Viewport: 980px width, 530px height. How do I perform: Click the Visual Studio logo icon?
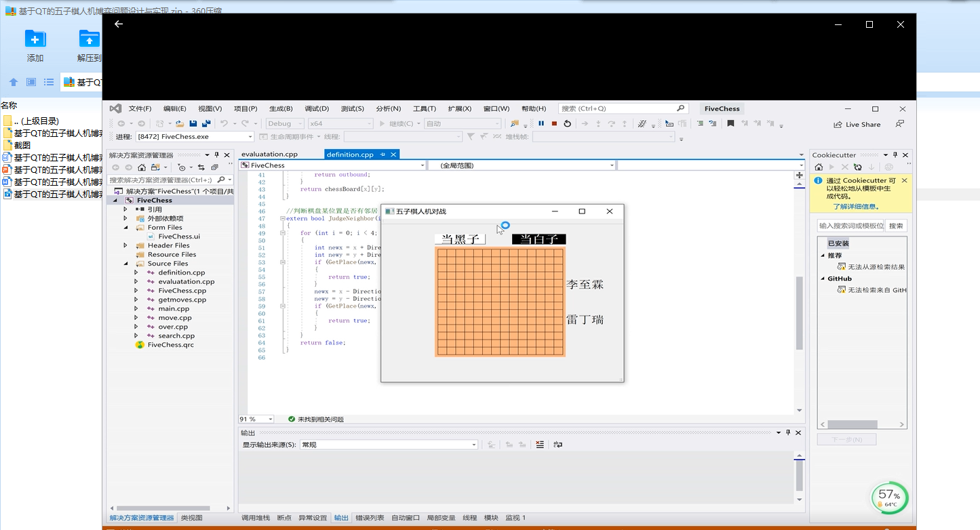tap(115, 108)
